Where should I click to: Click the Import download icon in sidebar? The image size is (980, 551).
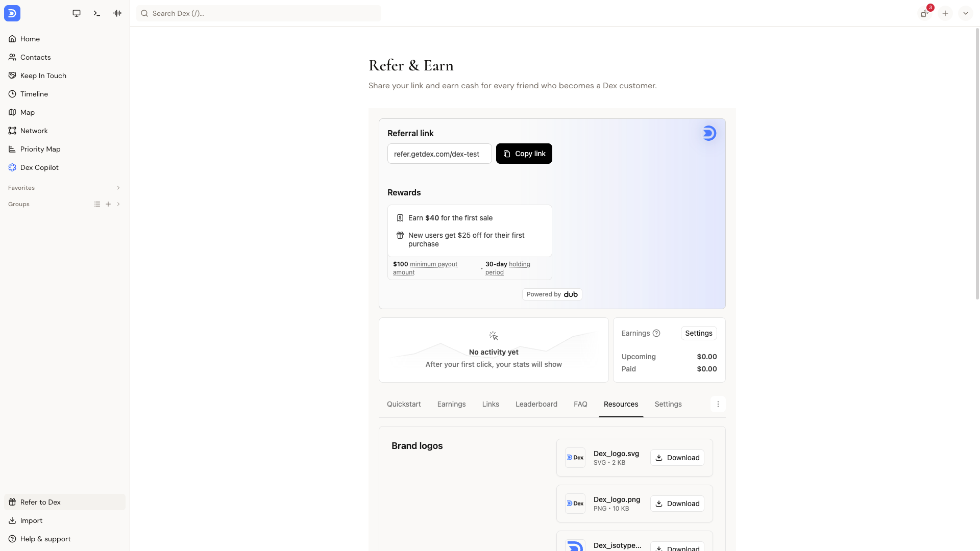pos(12,520)
